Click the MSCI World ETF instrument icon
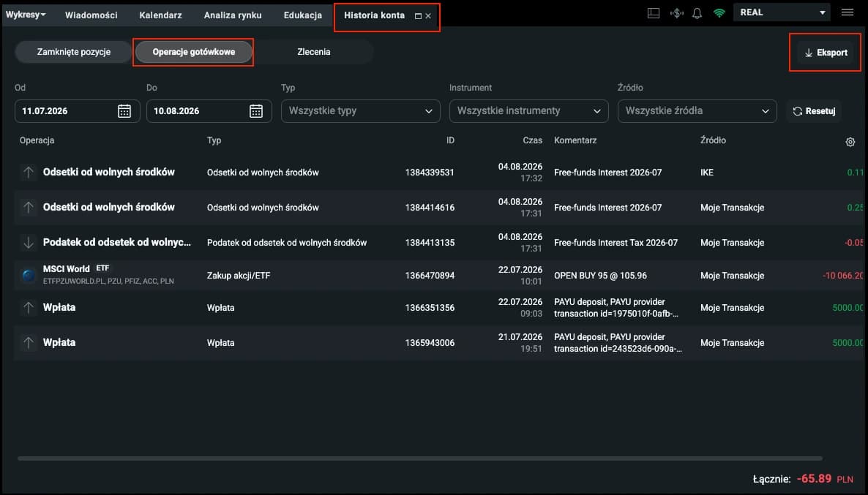 [29, 275]
